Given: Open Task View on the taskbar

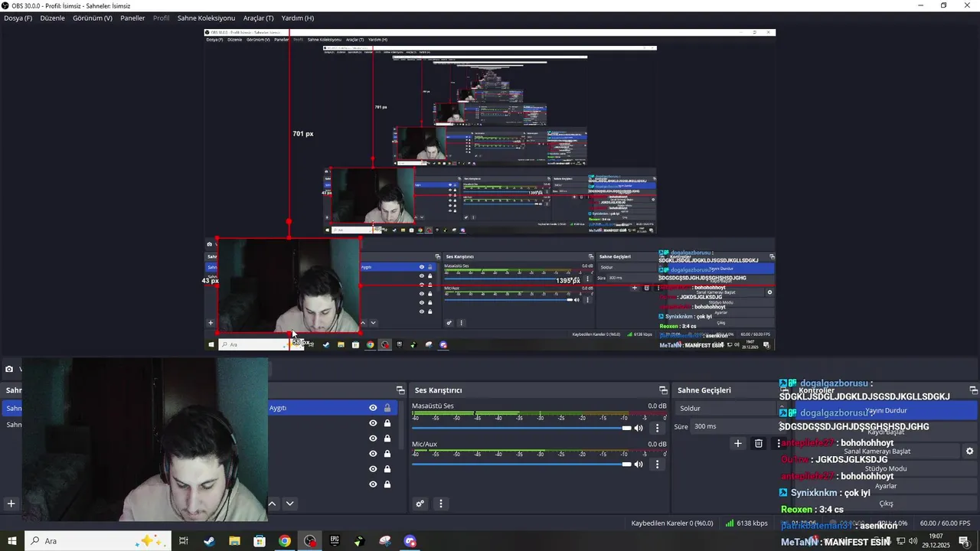Looking at the screenshot, I should (x=184, y=541).
